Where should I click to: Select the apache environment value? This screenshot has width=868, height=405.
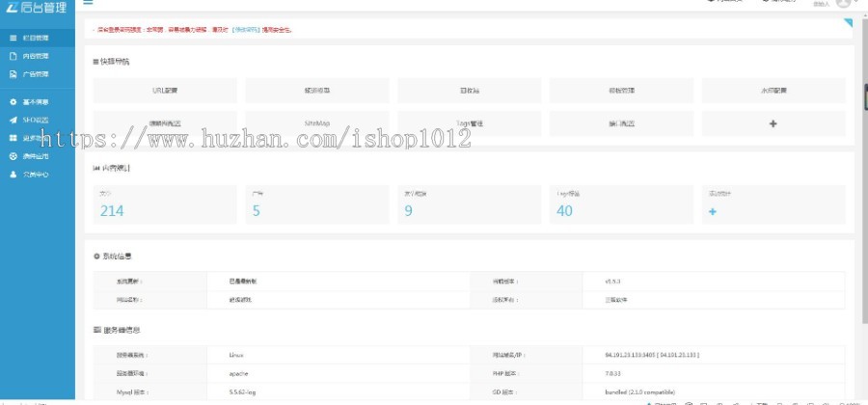click(x=238, y=373)
